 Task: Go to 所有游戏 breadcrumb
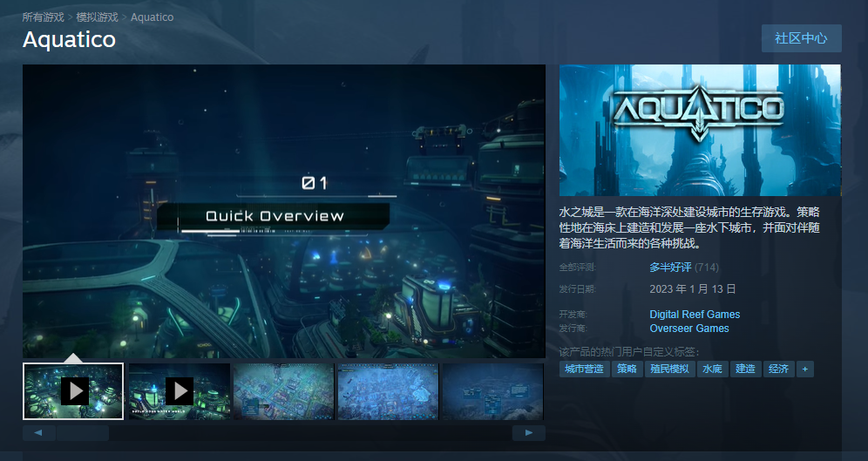click(x=43, y=17)
